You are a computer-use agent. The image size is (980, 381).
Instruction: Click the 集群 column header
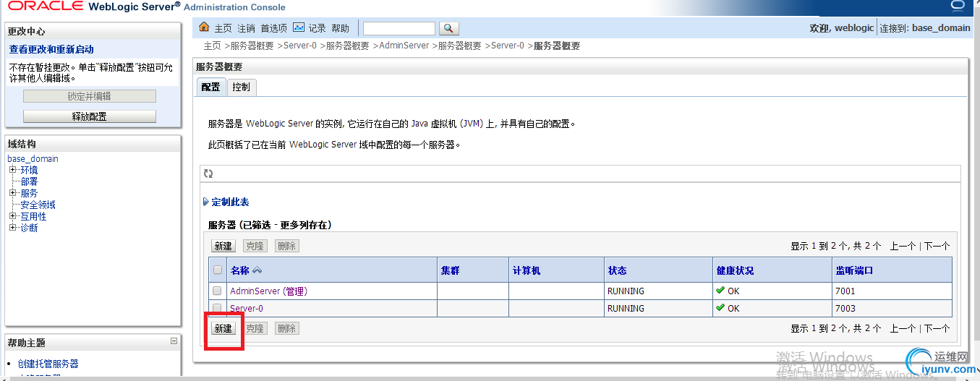450,270
